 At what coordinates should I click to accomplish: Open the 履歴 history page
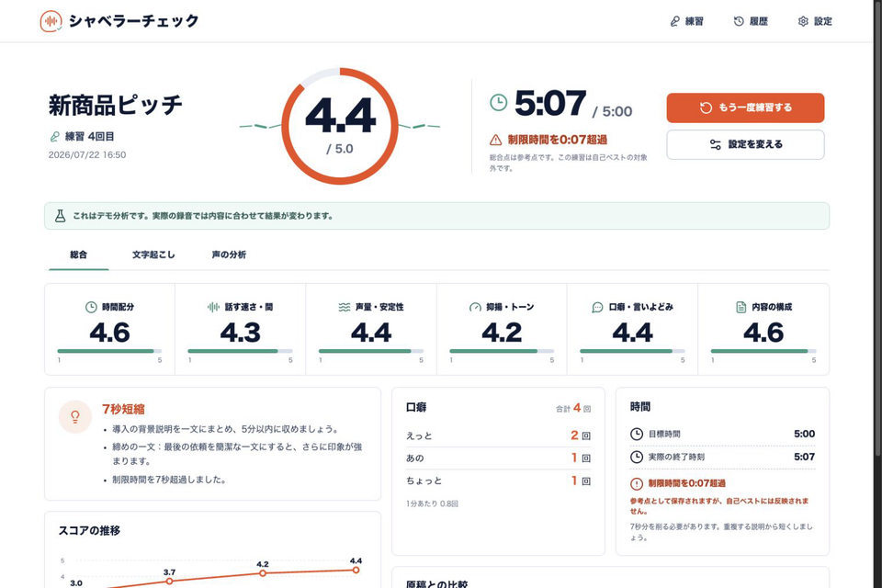[751, 21]
